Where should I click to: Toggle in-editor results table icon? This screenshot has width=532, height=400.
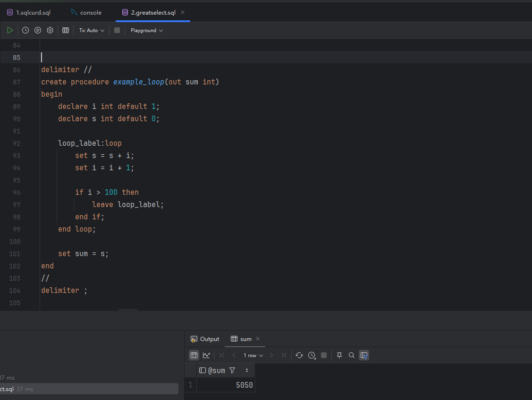(x=66, y=30)
